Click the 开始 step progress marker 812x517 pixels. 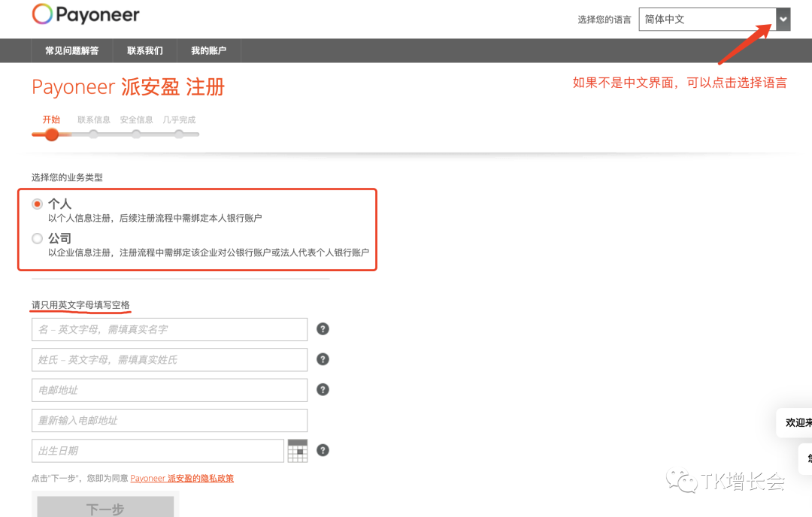51,135
